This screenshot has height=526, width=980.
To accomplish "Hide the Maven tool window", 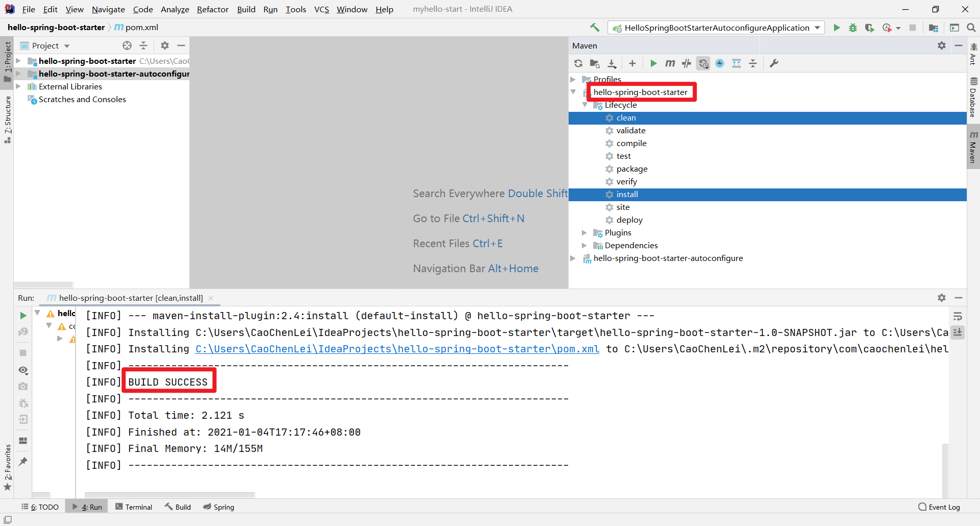I will pyautogui.click(x=959, y=45).
